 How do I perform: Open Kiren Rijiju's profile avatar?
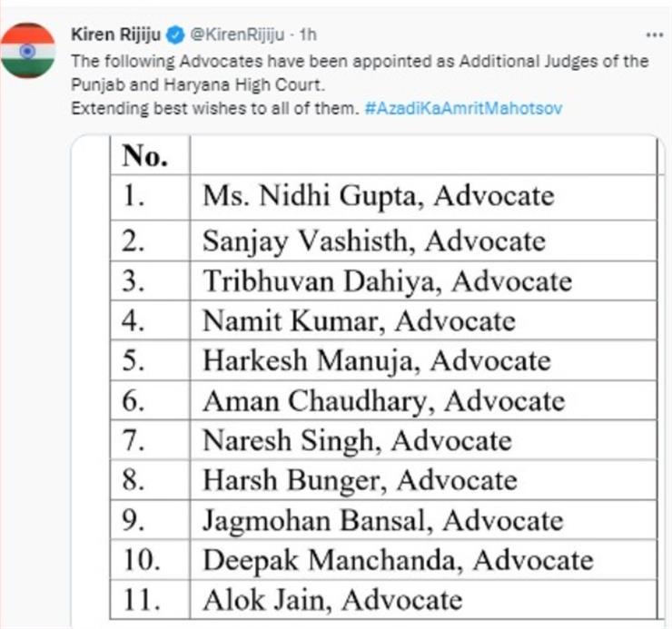pyautogui.click(x=28, y=51)
